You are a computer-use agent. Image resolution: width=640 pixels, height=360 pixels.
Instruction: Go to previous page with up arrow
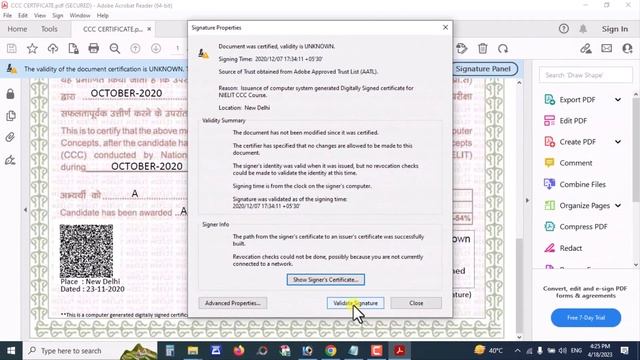click(135, 49)
